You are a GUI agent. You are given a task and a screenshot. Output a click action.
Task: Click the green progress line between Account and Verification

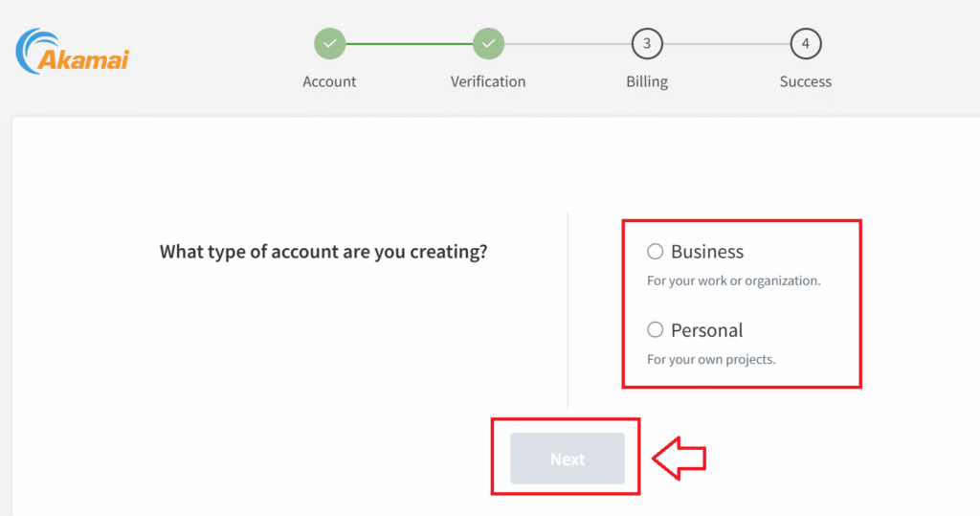point(410,44)
